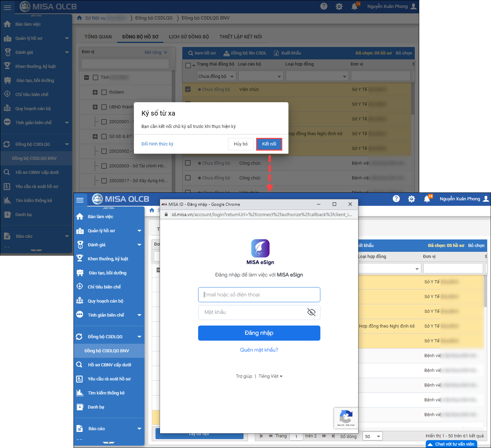Click Kết nối button in signing dialog
The width and height of the screenshot is (491, 448).
click(x=269, y=144)
